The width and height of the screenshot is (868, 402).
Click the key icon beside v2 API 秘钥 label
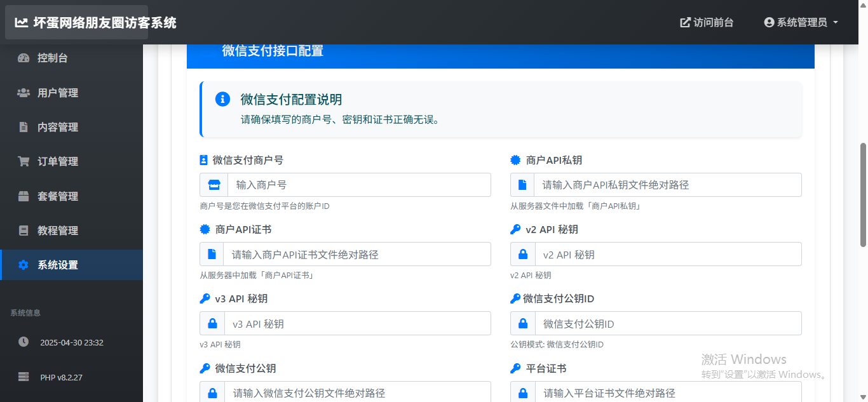515,229
